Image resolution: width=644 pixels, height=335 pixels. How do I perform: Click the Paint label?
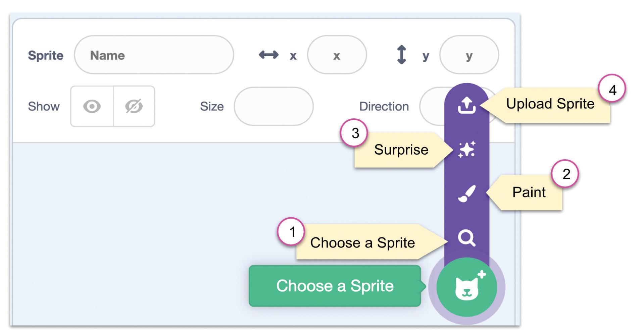tap(529, 192)
